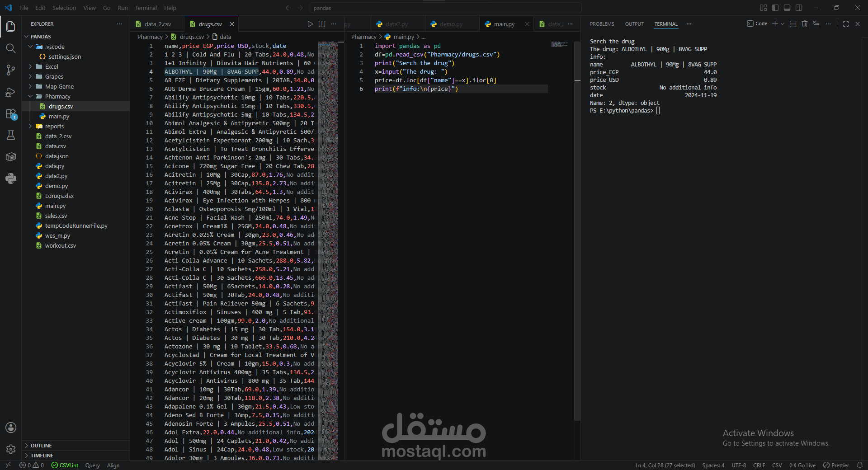Open the Customize Layout icon in the title bar
Screen dimensions: 868x470
coord(764,8)
